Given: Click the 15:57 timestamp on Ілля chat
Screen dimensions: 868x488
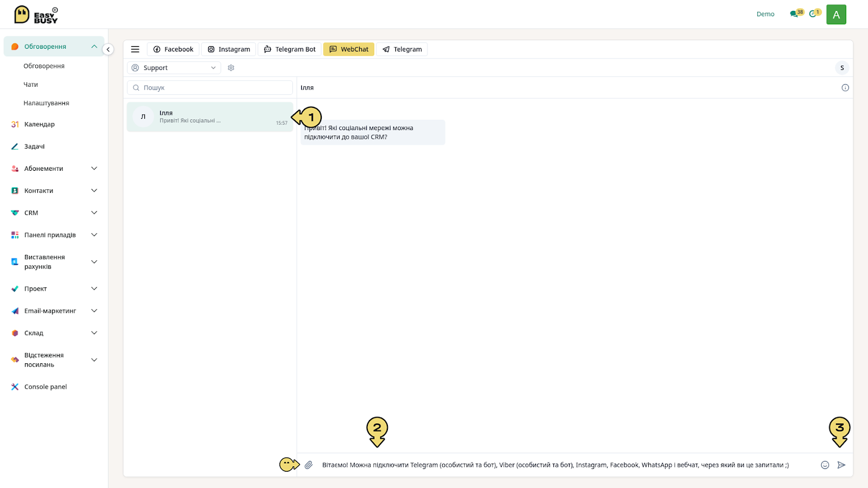Looking at the screenshot, I should point(282,123).
